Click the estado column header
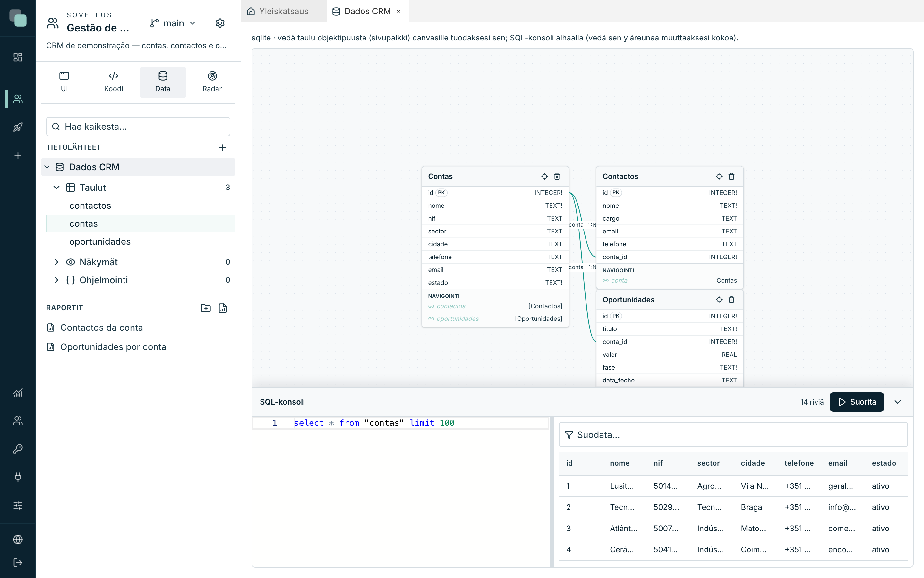 884,463
